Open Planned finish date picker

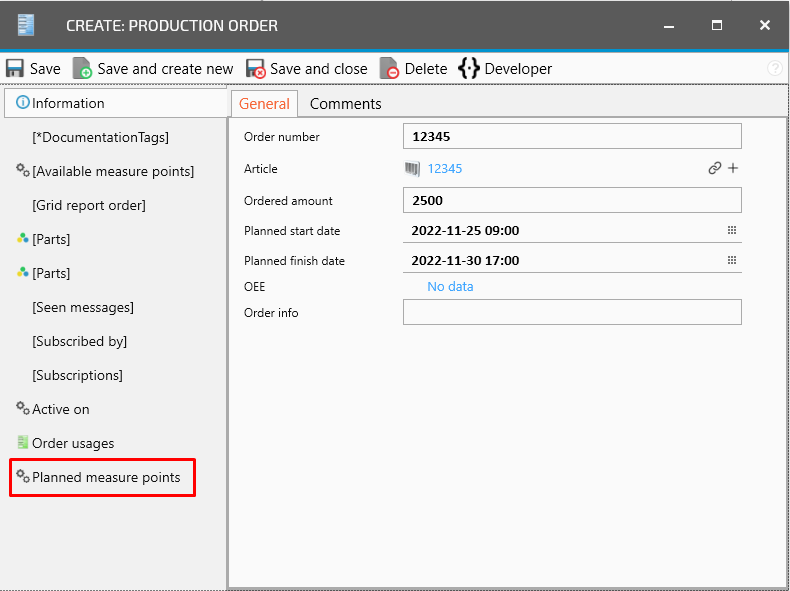click(x=731, y=261)
